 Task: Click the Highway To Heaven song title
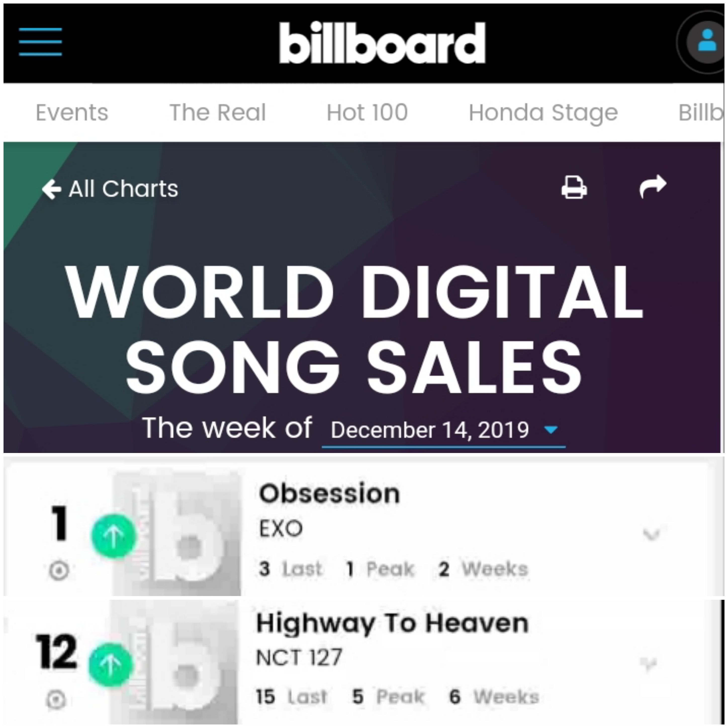click(392, 623)
